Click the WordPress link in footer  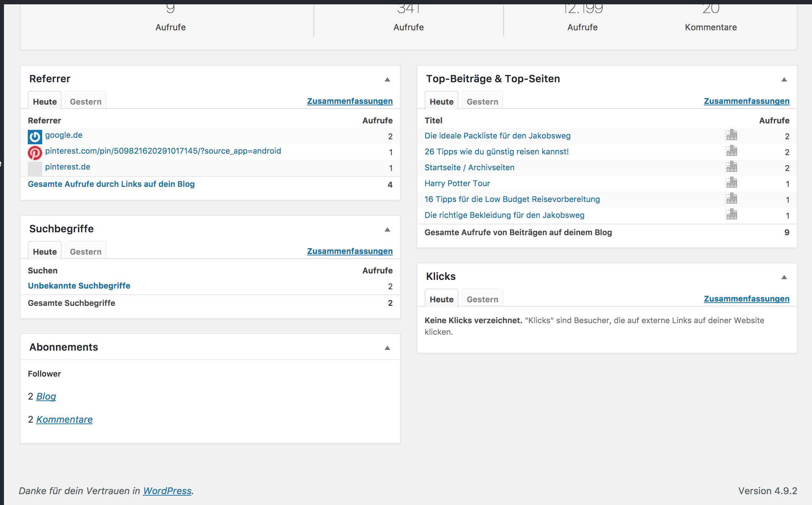[167, 491]
